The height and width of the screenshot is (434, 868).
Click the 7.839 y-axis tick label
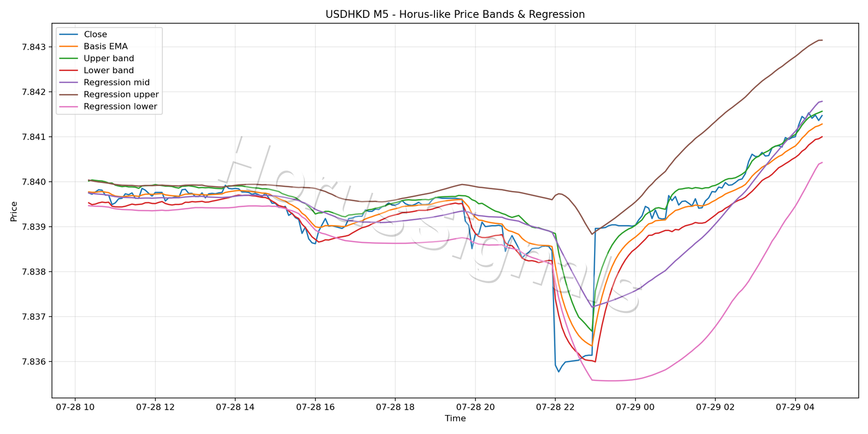(34, 227)
